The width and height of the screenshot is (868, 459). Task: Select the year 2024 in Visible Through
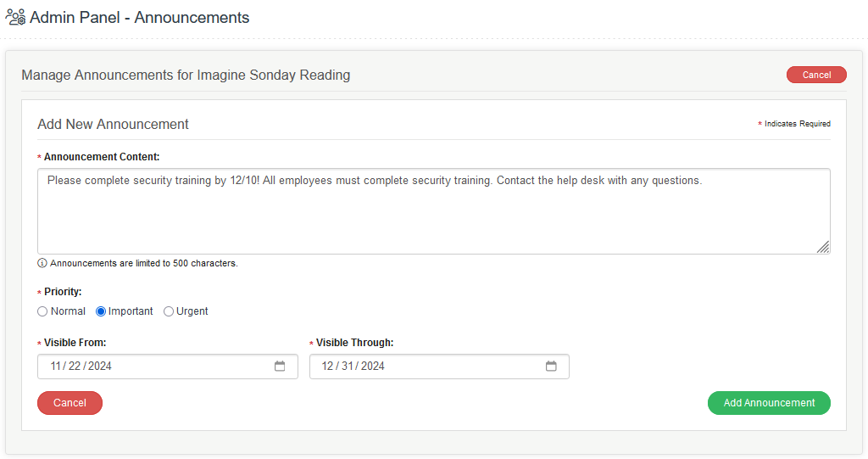click(372, 367)
